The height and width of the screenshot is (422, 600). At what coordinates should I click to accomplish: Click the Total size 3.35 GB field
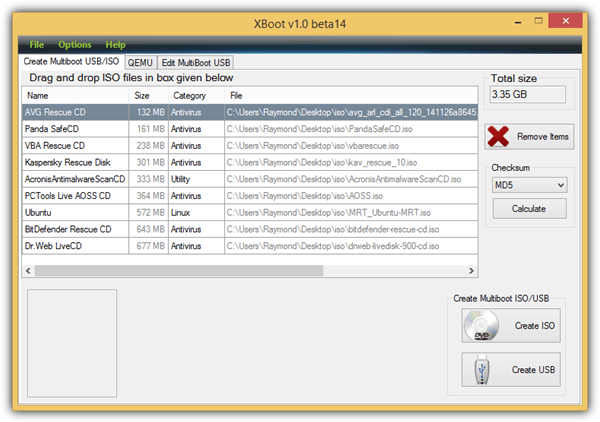(x=527, y=94)
